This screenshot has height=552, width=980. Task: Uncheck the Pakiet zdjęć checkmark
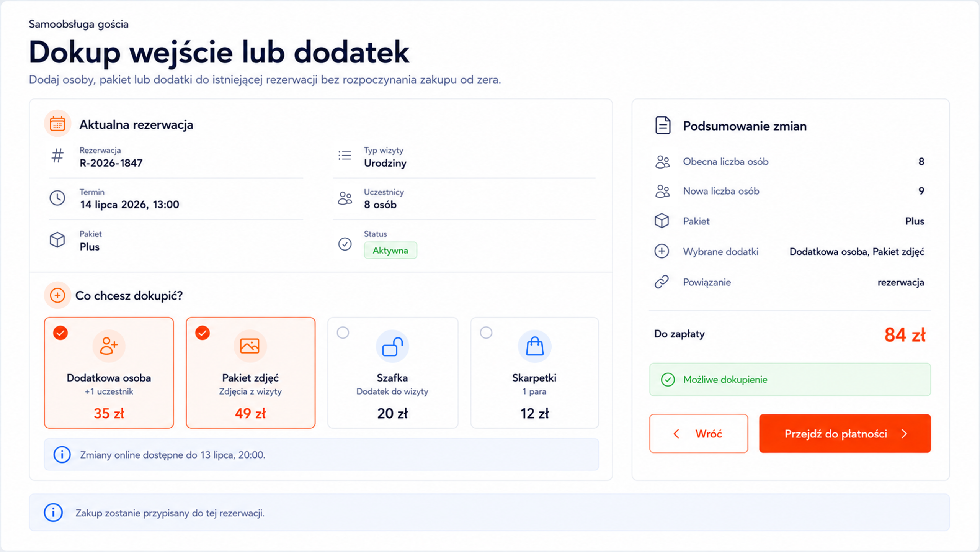click(203, 333)
